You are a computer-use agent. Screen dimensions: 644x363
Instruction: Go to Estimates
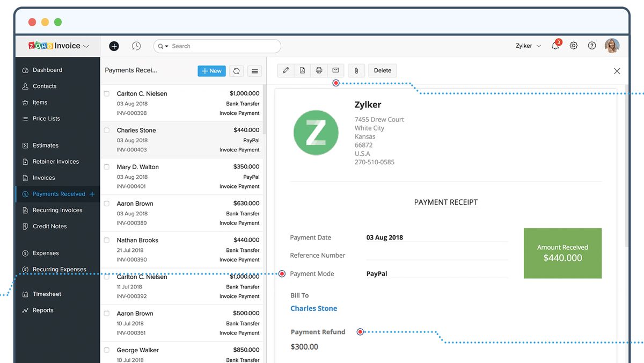pyautogui.click(x=46, y=145)
